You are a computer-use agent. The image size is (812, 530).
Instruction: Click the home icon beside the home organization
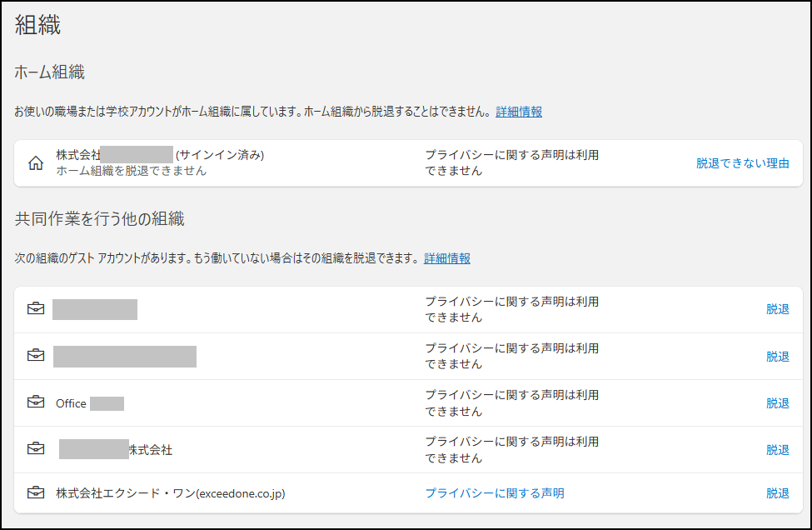36,163
